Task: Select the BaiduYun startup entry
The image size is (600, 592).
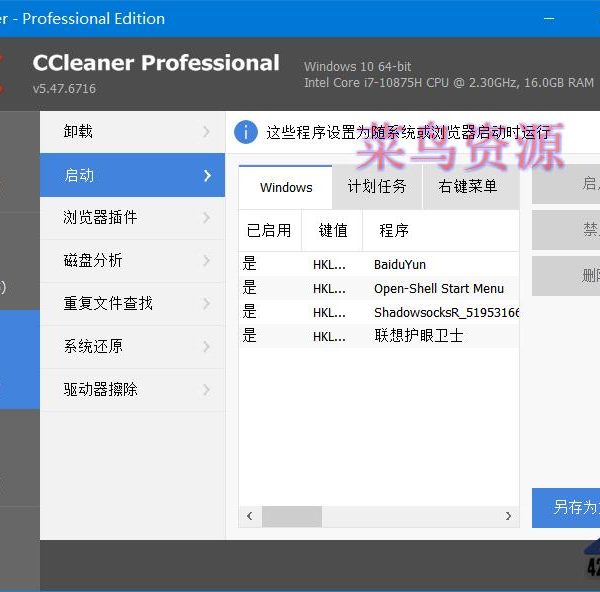Action: click(x=400, y=265)
